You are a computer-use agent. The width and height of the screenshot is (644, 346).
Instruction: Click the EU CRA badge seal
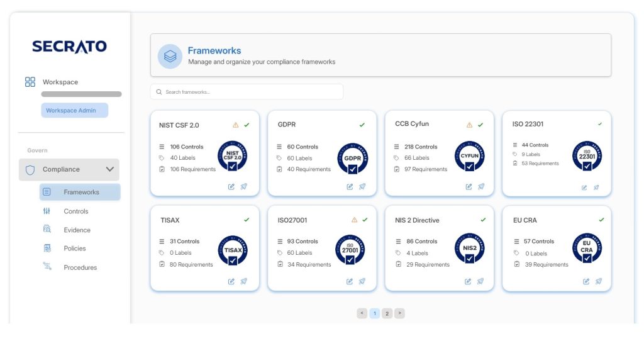click(x=587, y=248)
